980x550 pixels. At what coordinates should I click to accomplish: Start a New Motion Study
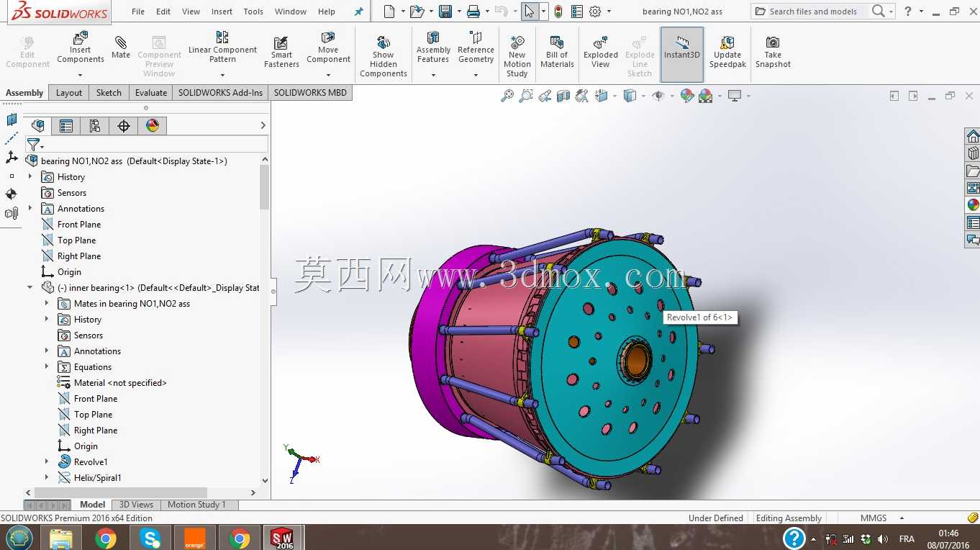(x=517, y=56)
